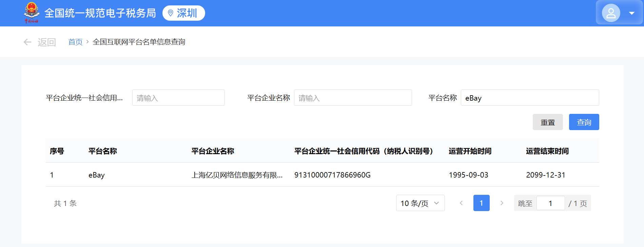The image size is (644, 247).
Task: Click the location pin icon
Action: point(171,13)
